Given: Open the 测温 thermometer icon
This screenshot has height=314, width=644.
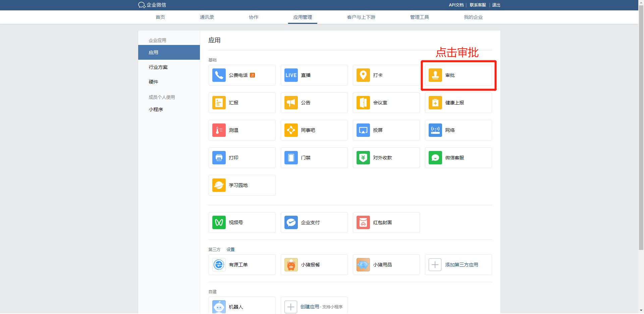Looking at the screenshot, I should pos(219,130).
